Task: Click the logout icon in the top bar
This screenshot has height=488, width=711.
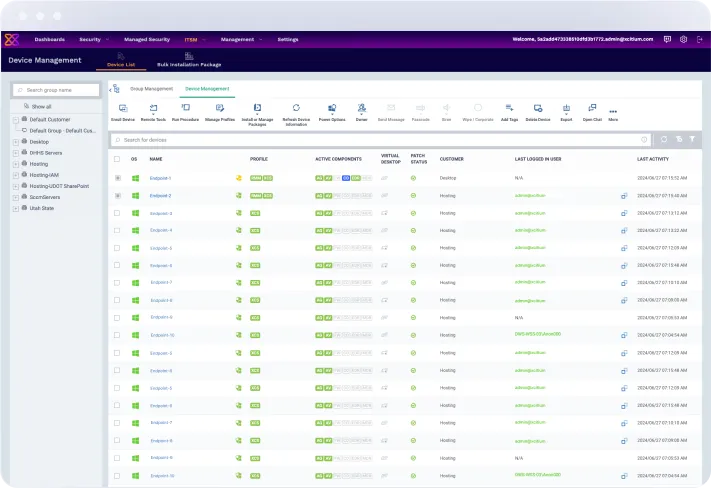Action: tap(700, 39)
